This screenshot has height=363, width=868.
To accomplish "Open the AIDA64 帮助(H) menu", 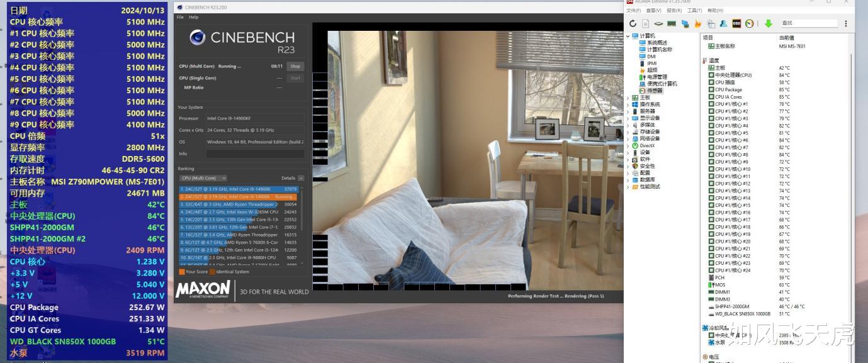I will tap(715, 11).
